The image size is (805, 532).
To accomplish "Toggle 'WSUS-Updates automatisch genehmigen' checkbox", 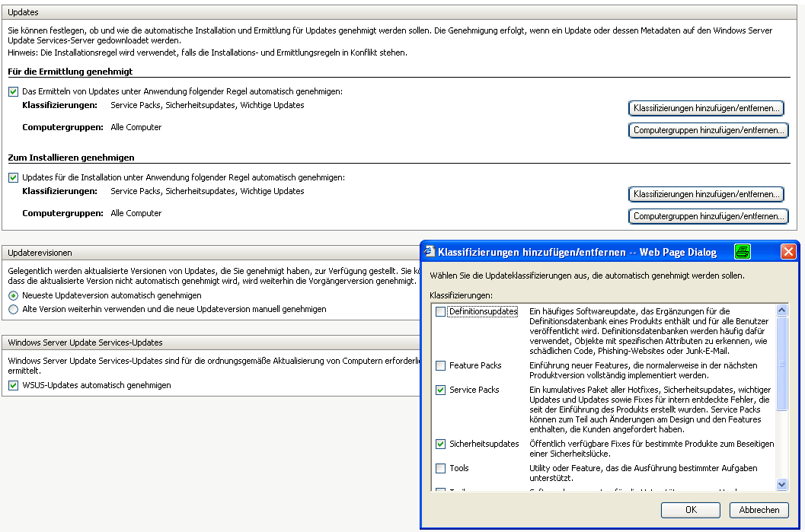I will (14, 385).
